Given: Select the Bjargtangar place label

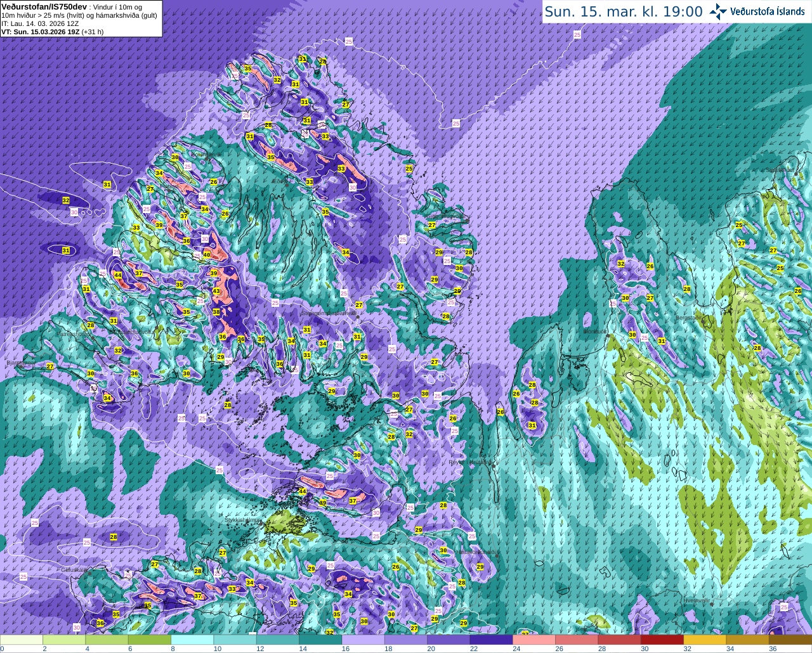Looking at the screenshot, I should [21, 363].
